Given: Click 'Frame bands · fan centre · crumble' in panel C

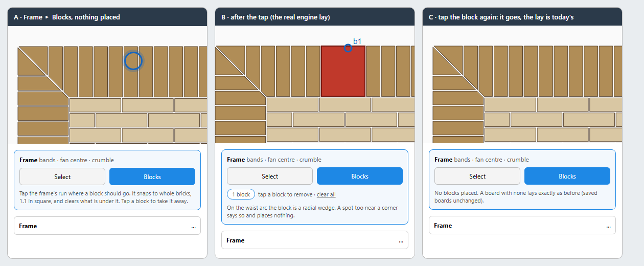Looking at the screenshot, I should [481, 159].
